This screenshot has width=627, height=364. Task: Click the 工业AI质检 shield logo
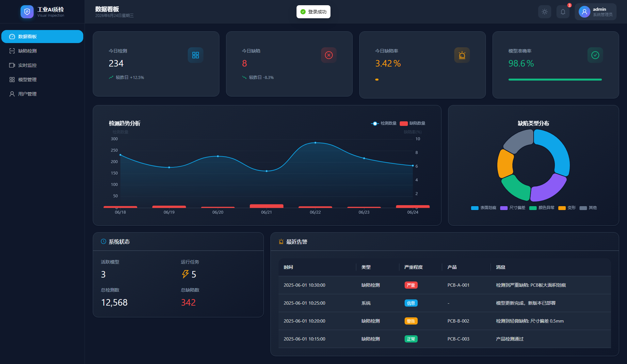(x=27, y=12)
